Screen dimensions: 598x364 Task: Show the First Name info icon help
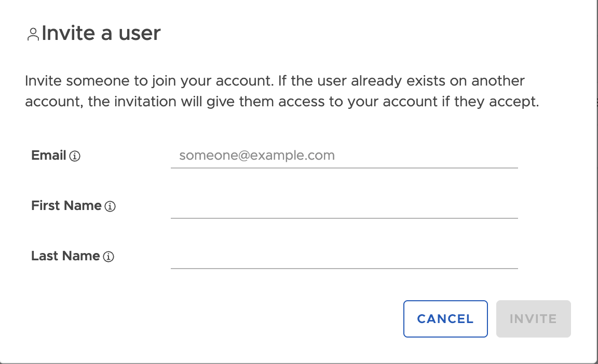pyautogui.click(x=110, y=206)
